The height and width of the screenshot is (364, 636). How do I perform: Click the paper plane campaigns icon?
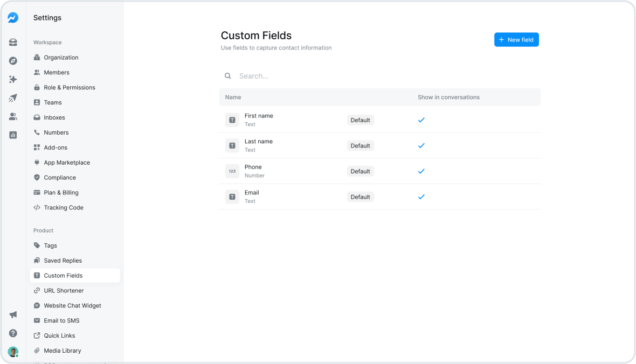point(13,98)
